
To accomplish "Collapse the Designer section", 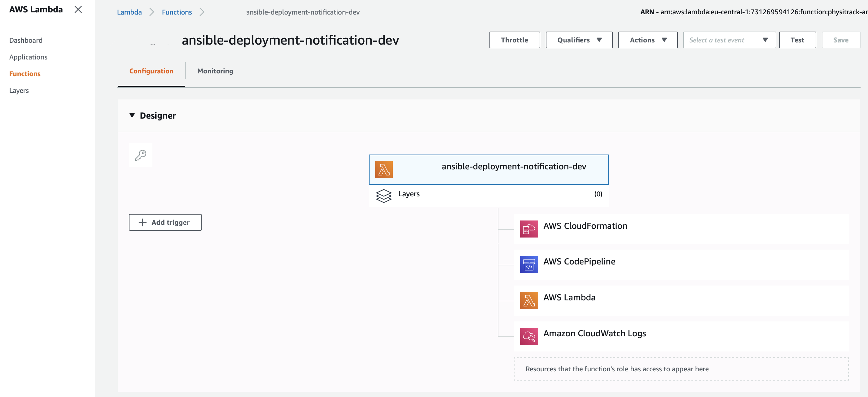I will coord(132,116).
